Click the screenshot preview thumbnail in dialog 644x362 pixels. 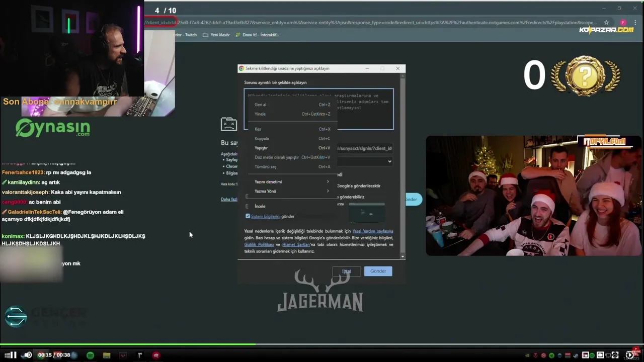pyautogui.click(x=367, y=213)
